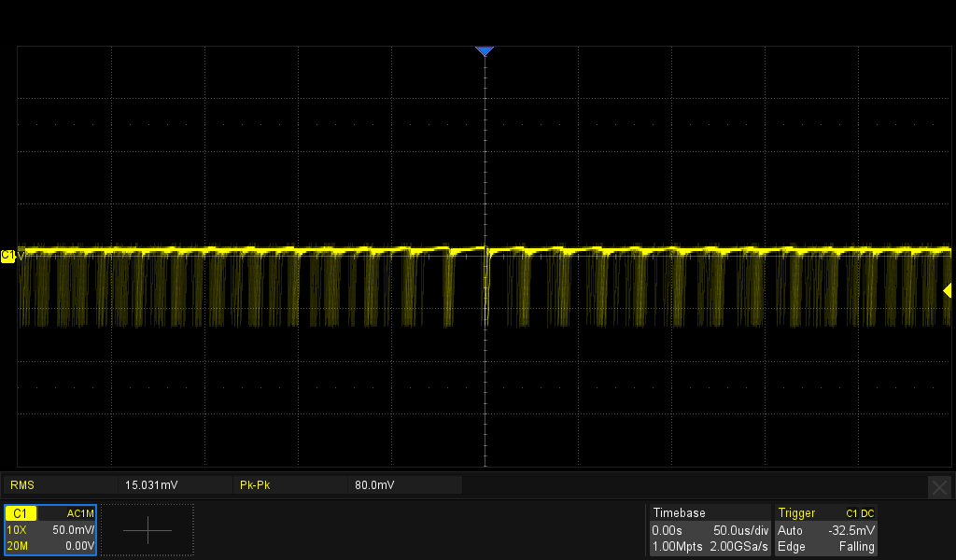Select the C1 ground level marker on left edge
Image resolution: width=956 pixels, height=560 pixels.
(8, 255)
